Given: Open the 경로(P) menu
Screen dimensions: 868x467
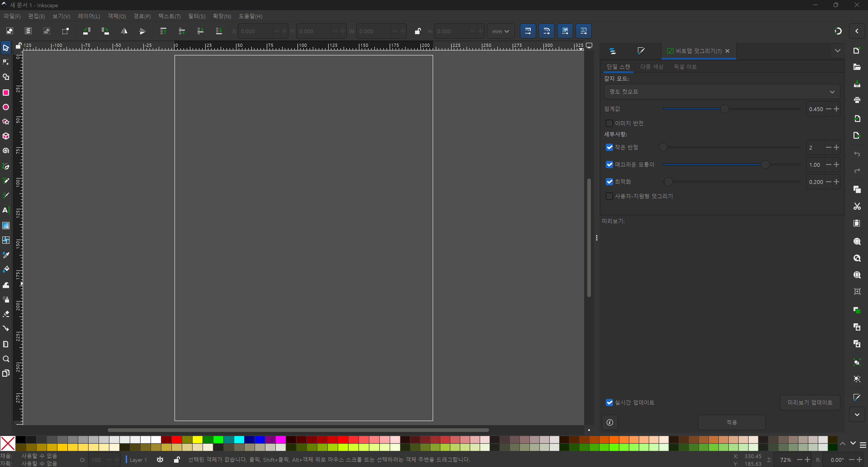Looking at the screenshot, I should click(142, 16).
